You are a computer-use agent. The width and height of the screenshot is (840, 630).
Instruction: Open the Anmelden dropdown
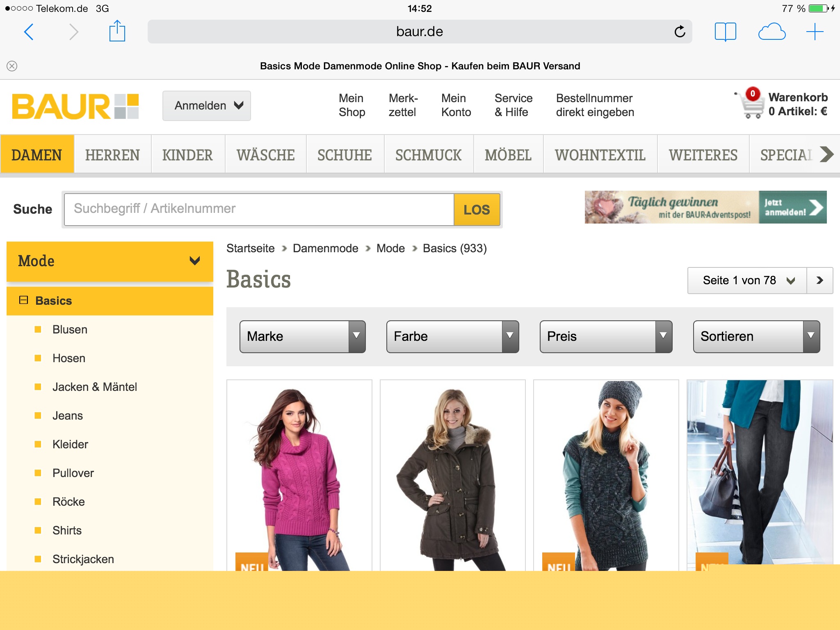(x=207, y=106)
